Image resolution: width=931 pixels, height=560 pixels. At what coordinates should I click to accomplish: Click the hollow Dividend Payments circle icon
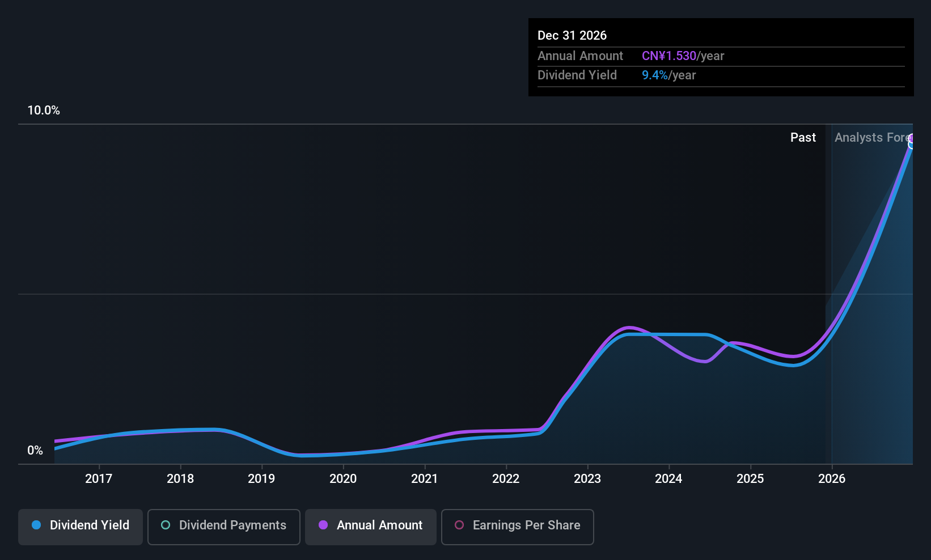click(165, 525)
